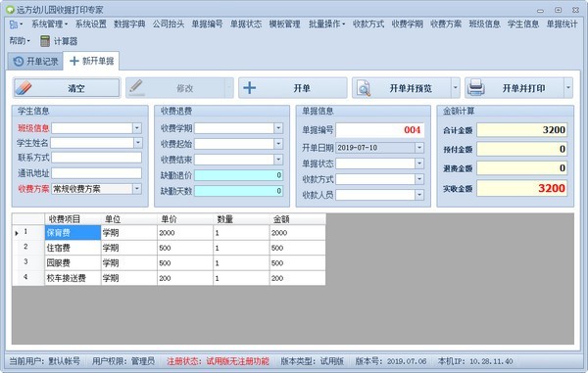
Task: Click the preview magnifier icon on 开单并预览
Action: [x=364, y=88]
